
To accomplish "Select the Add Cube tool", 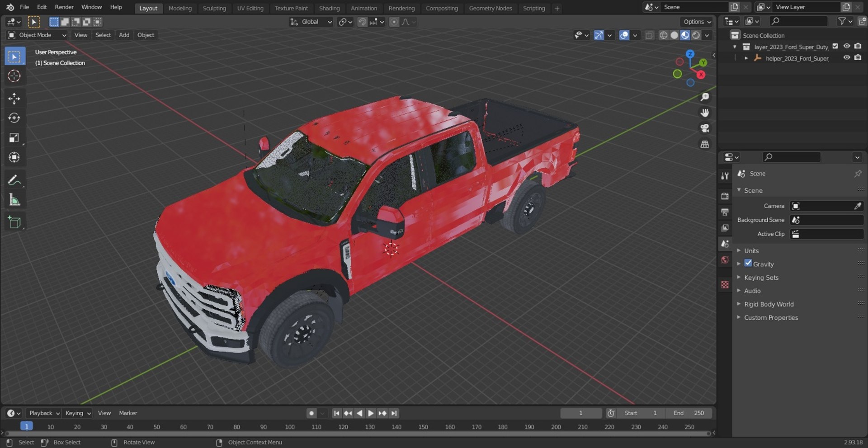I will coord(14,222).
